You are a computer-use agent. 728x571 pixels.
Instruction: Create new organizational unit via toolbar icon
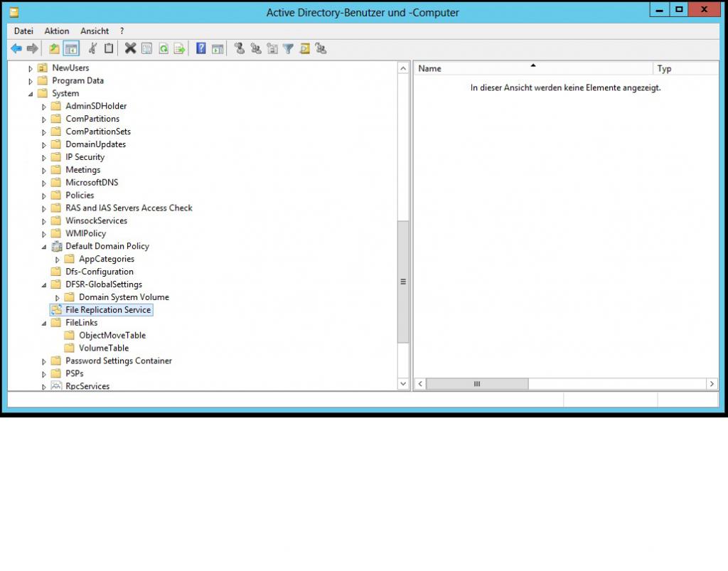coord(272,48)
